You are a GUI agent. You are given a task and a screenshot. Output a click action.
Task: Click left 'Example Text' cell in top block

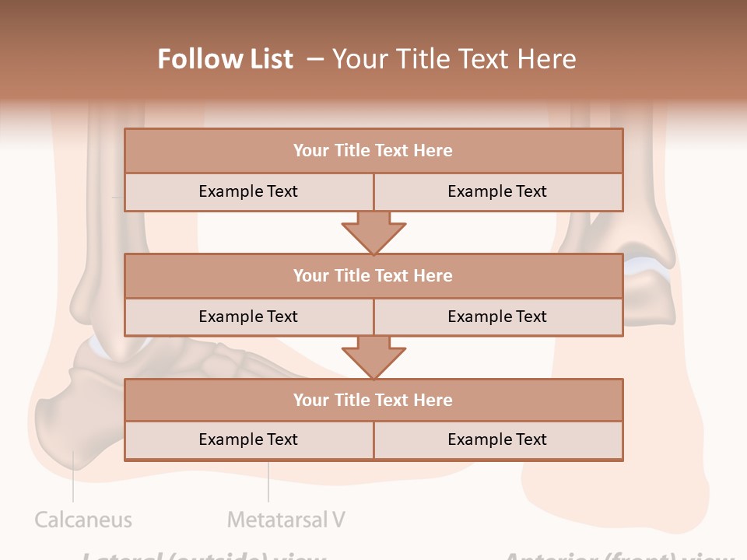248,191
